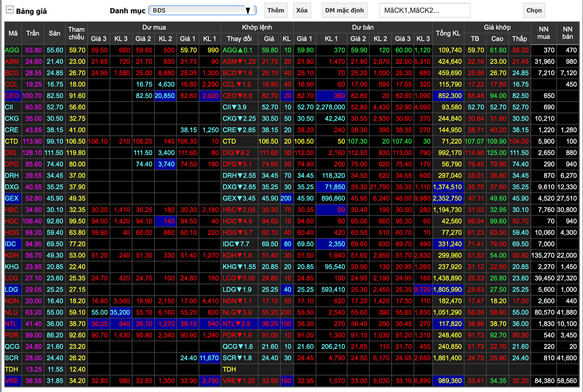Select the KDH stock code
The height and width of the screenshot is (392, 583).
12,255
